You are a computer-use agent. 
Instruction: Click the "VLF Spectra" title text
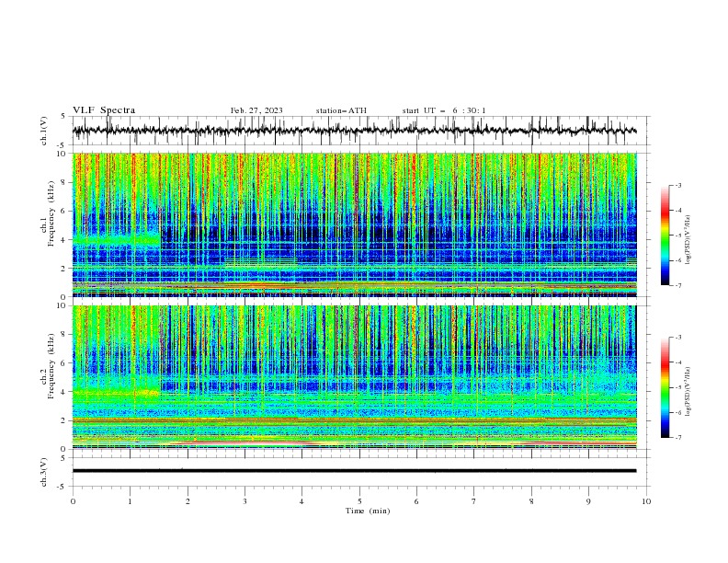(104, 110)
